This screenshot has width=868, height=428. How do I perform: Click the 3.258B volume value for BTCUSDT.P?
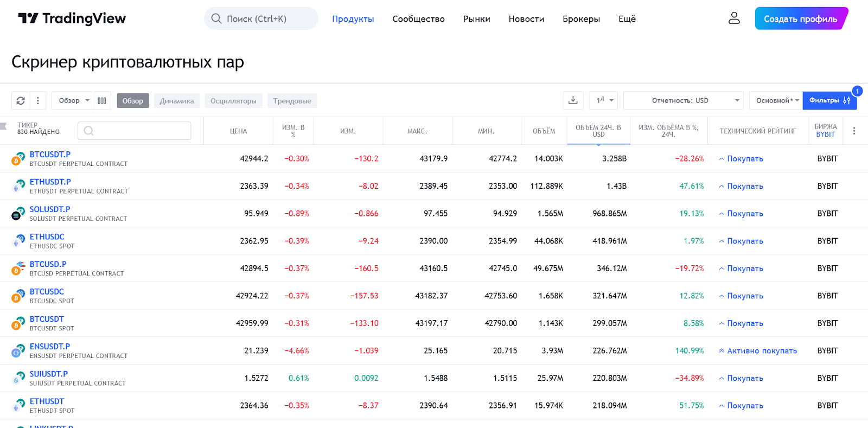click(x=614, y=159)
